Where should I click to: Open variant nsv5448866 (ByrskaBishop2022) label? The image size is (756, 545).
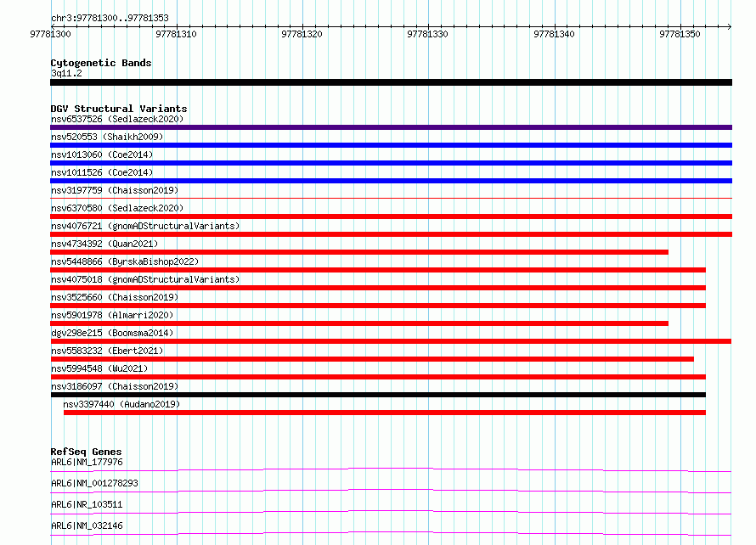coord(125,261)
